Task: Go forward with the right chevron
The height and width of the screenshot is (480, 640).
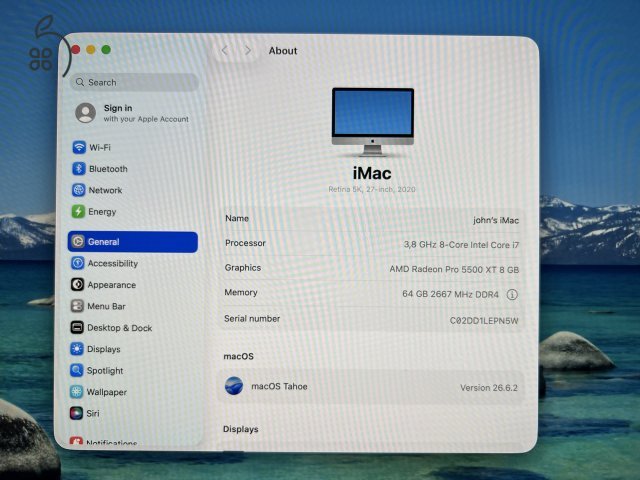Action: [x=248, y=51]
